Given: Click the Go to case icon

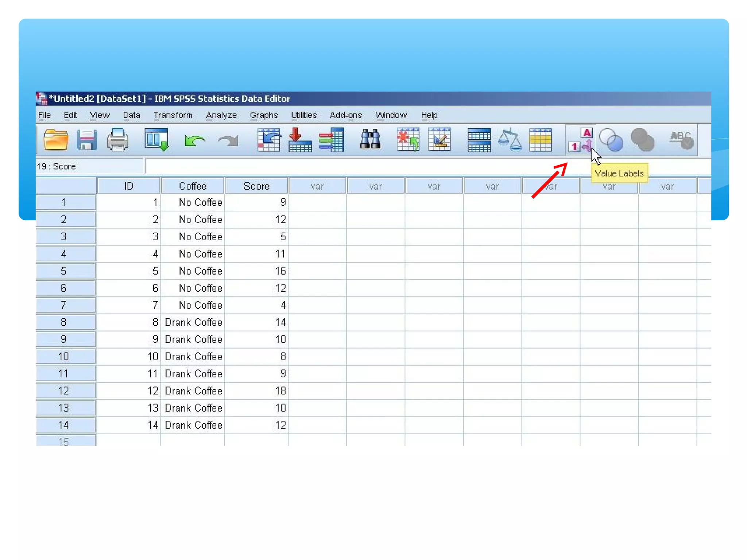Looking at the screenshot, I should [x=269, y=140].
